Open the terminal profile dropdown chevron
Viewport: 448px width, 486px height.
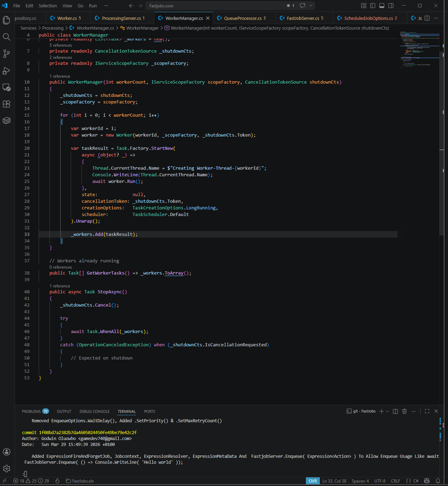pyautogui.click(x=387, y=411)
